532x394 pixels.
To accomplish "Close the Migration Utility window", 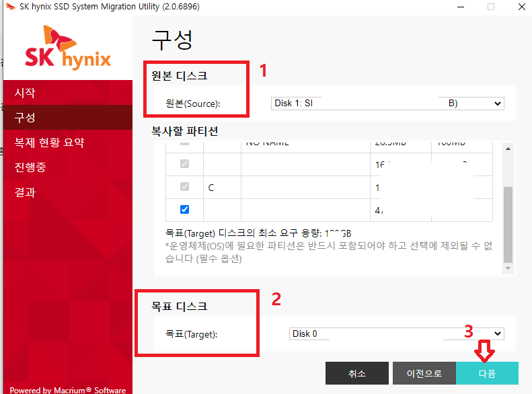I will (522, 7).
